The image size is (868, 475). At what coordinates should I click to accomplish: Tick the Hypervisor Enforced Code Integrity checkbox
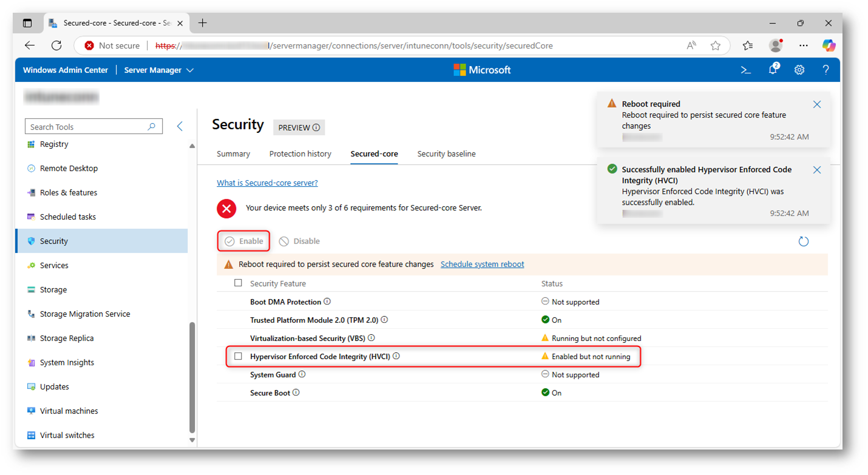[x=238, y=356]
